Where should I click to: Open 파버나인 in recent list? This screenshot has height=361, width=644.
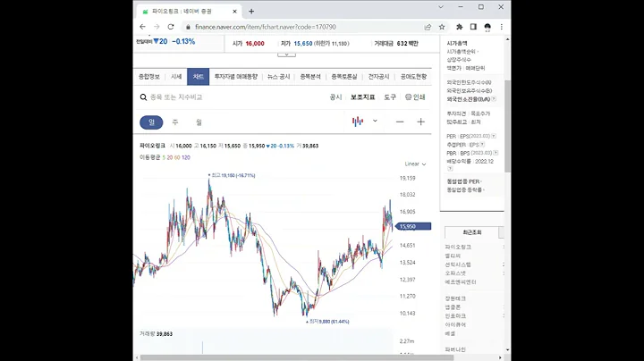pyautogui.click(x=455, y=349)
